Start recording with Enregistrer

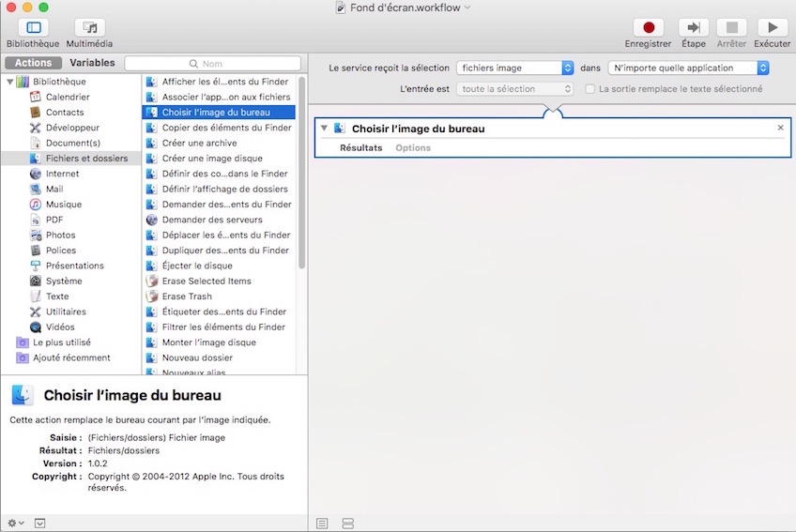(648, 27)
